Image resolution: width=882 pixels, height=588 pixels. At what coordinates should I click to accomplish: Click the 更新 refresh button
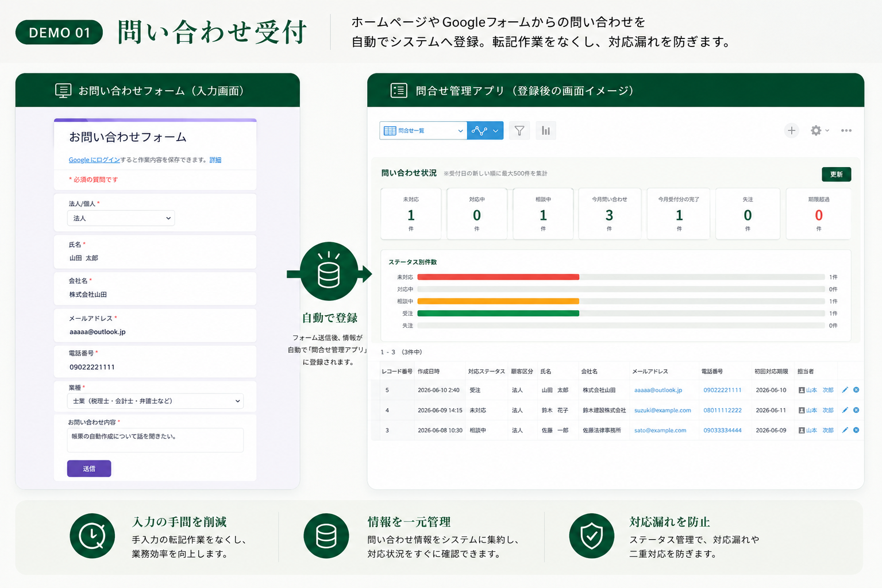(836, 174)
